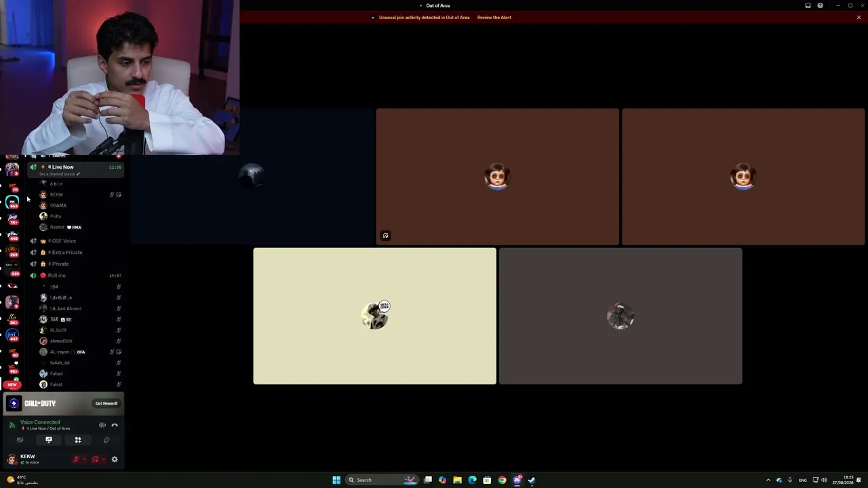Open Task View from taskbar
The height and width of the screenshot is (488, 868).
click(x=428, y=480)
